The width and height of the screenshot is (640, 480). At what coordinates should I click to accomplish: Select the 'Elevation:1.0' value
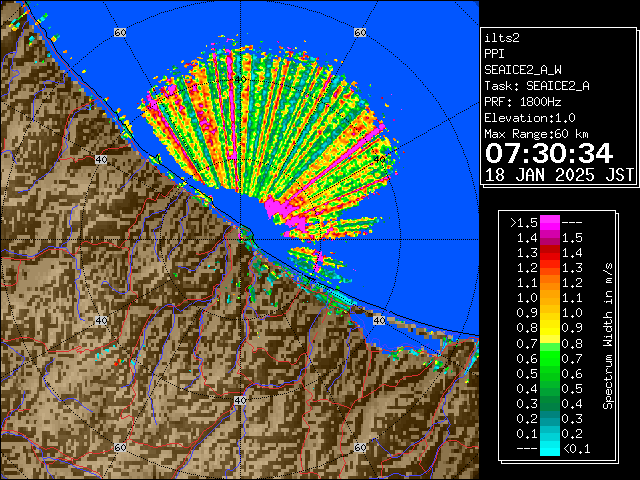(530, 118)
